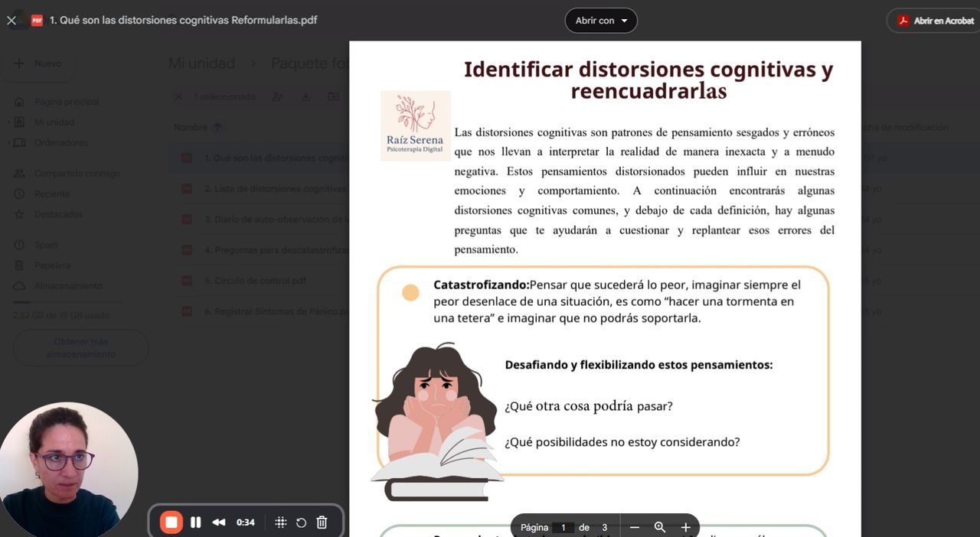Expand the Mi unidad tree arrow

tap(9, 122)
